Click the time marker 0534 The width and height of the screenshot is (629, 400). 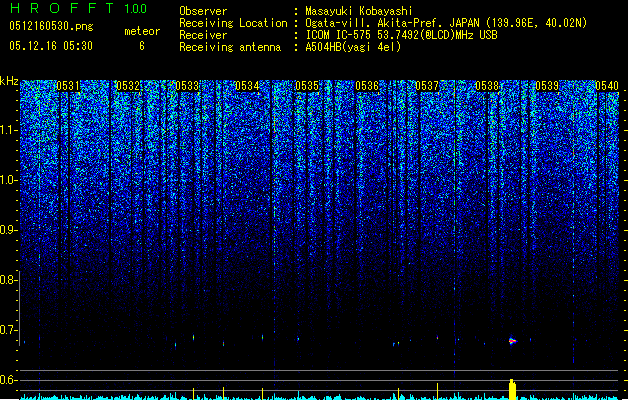click(x=247, y=86)
